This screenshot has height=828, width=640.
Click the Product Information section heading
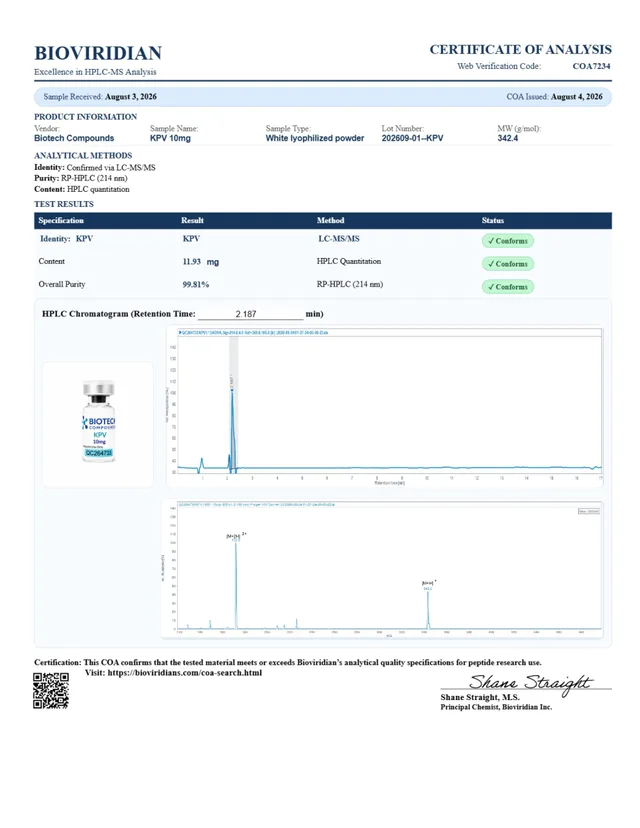[x=86, y=117]
